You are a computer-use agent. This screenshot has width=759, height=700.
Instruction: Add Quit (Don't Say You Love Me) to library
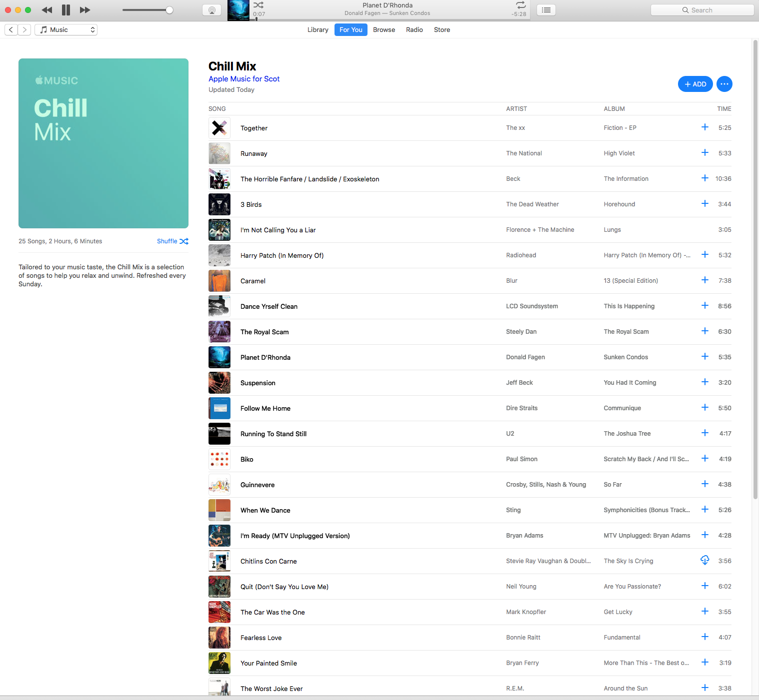pos(705,586)
